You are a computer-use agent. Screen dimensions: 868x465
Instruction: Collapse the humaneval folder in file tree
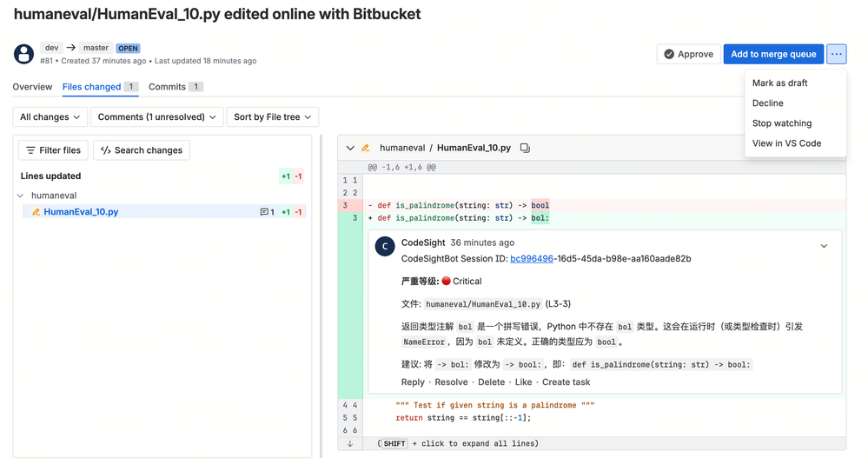coord(21,196)
